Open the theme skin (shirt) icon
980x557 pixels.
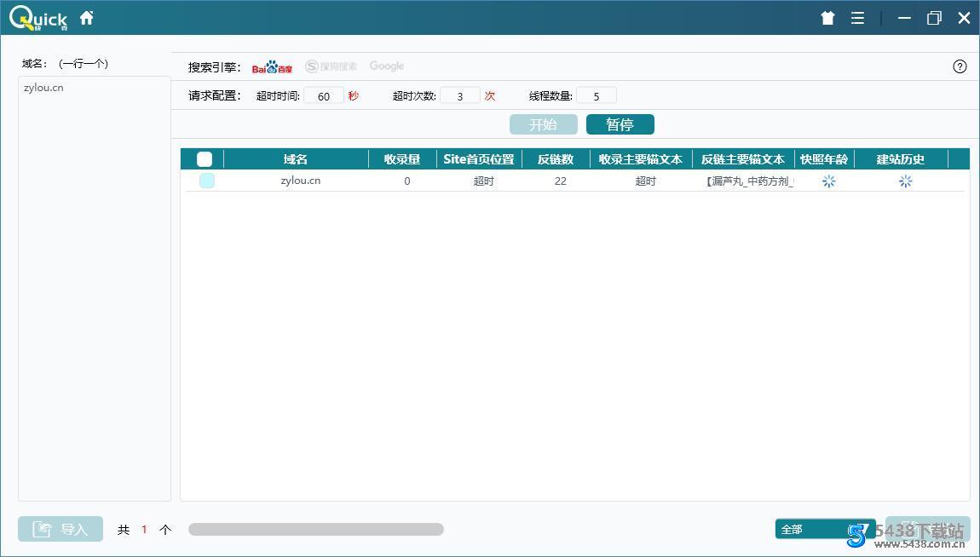click(x=827, y=16)
